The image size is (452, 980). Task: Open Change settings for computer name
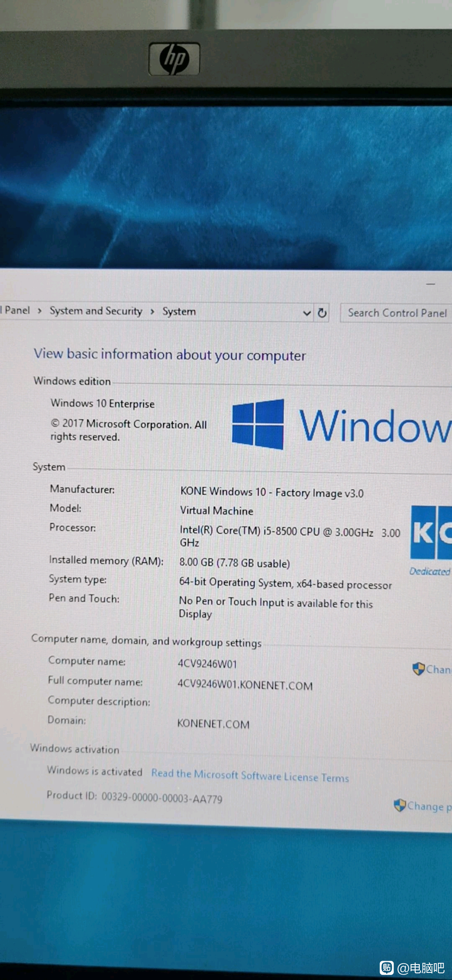432,669
